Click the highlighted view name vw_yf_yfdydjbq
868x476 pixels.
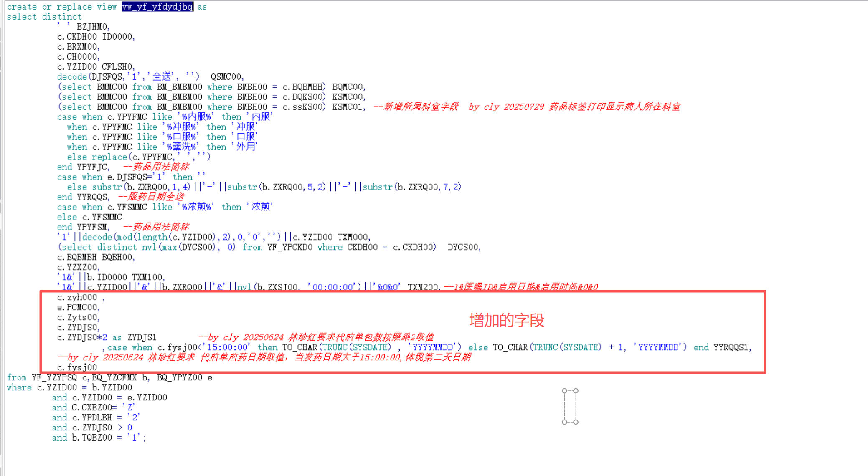pos(157,7)
